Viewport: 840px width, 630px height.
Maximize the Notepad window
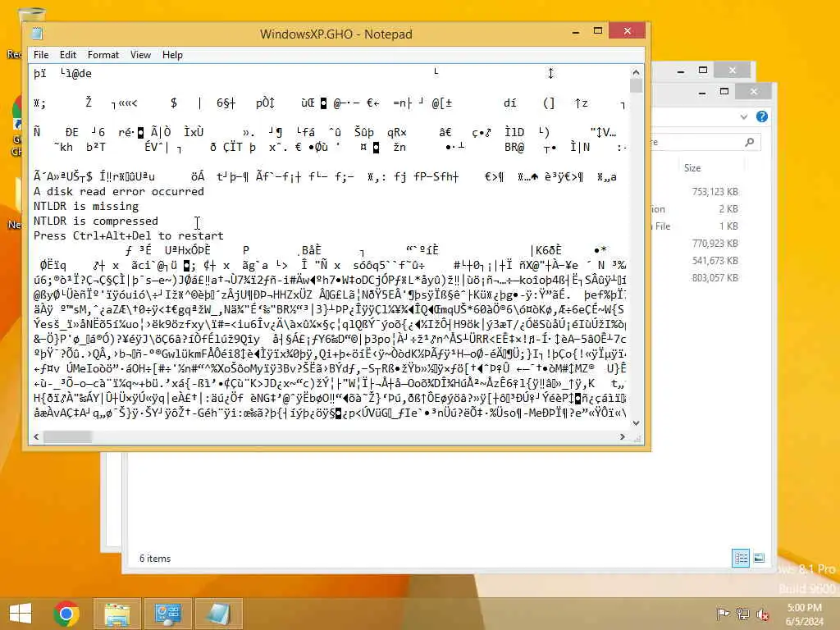[x=598, y=31]
